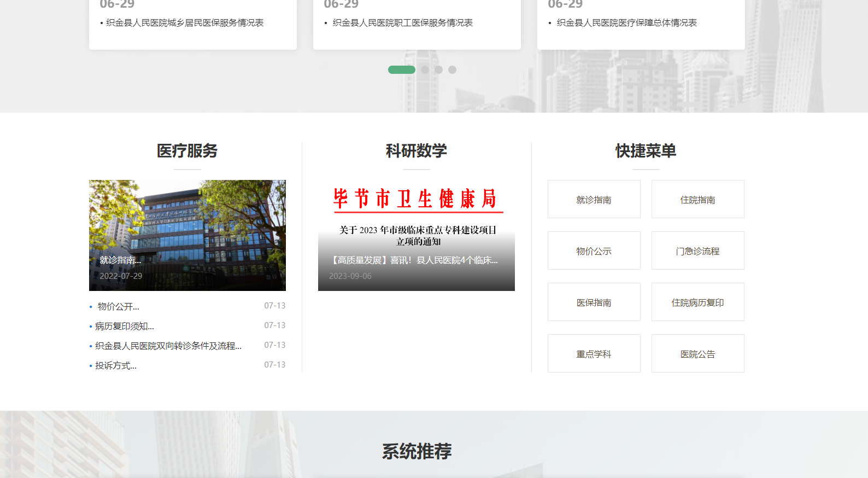The height and width of the screenshot is (478, 868).
Task: Select the second carousel dot
Action: 425,69
